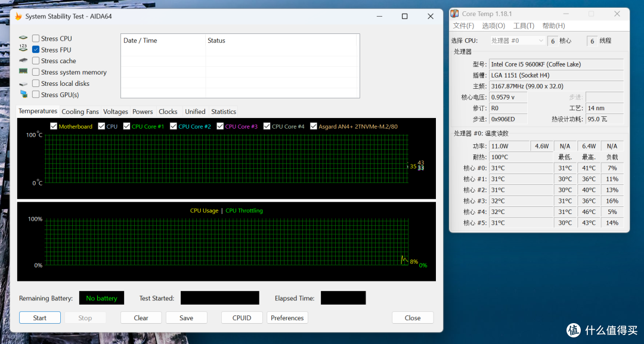Click the Save button

pos(186,318)
